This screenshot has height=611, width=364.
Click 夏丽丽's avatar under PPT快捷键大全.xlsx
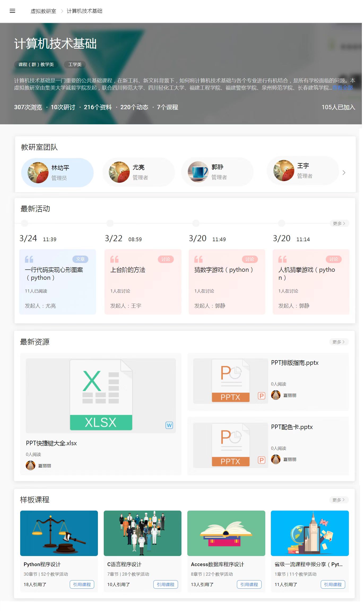point(31,465)
